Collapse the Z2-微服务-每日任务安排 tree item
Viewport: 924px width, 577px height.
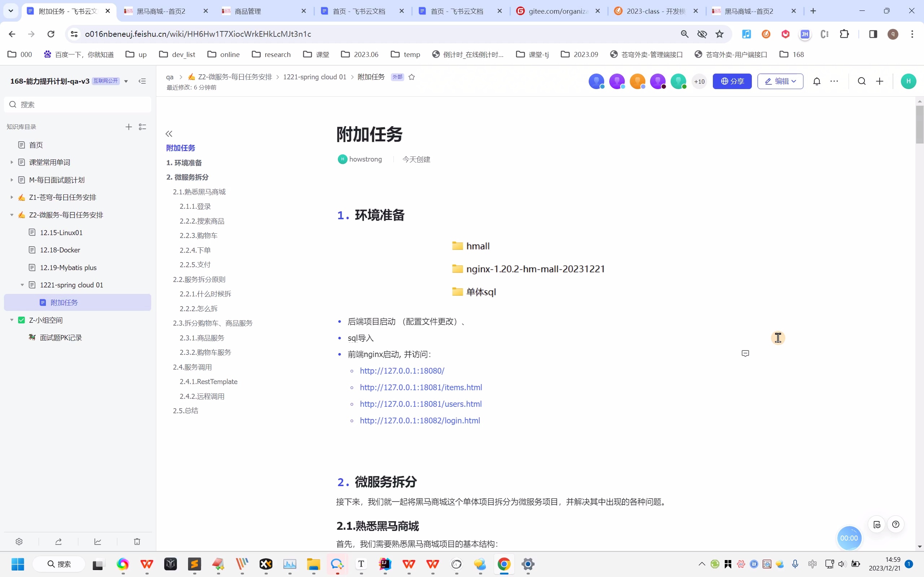point(12,215)
